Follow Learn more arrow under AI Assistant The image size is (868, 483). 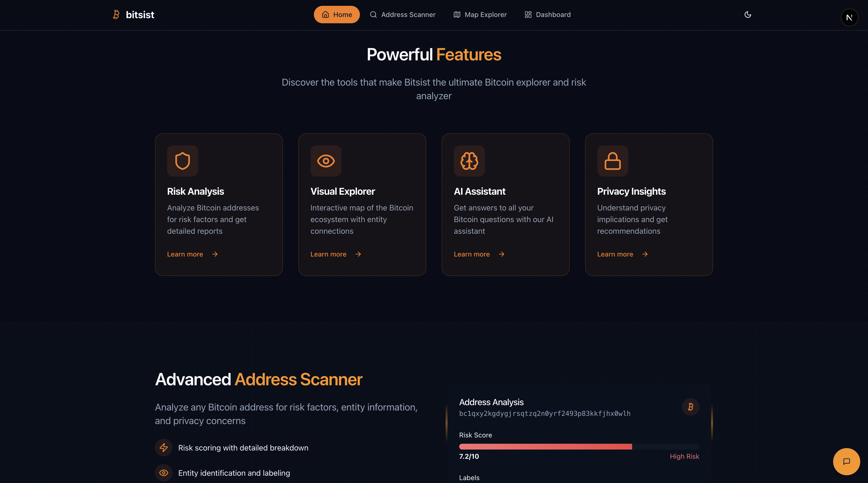501,254
